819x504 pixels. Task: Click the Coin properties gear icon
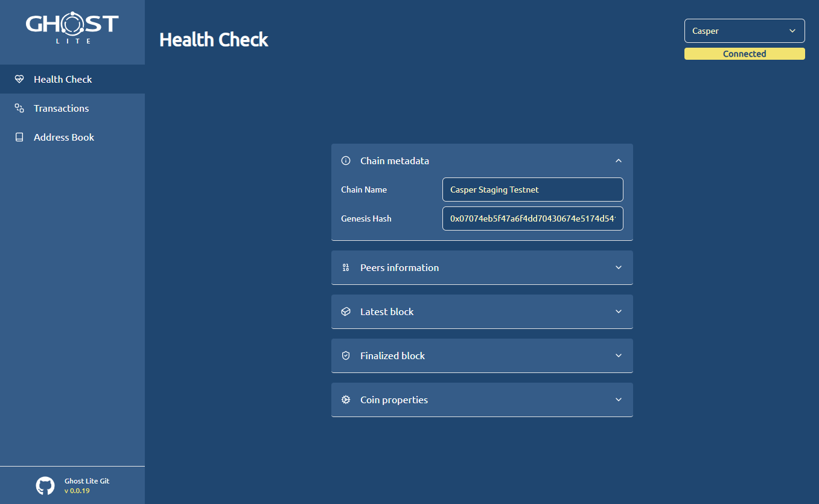coord(346,400)
